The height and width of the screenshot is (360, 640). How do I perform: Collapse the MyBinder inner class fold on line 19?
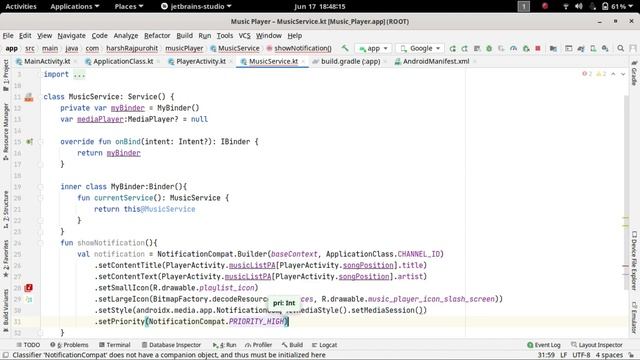40,187
